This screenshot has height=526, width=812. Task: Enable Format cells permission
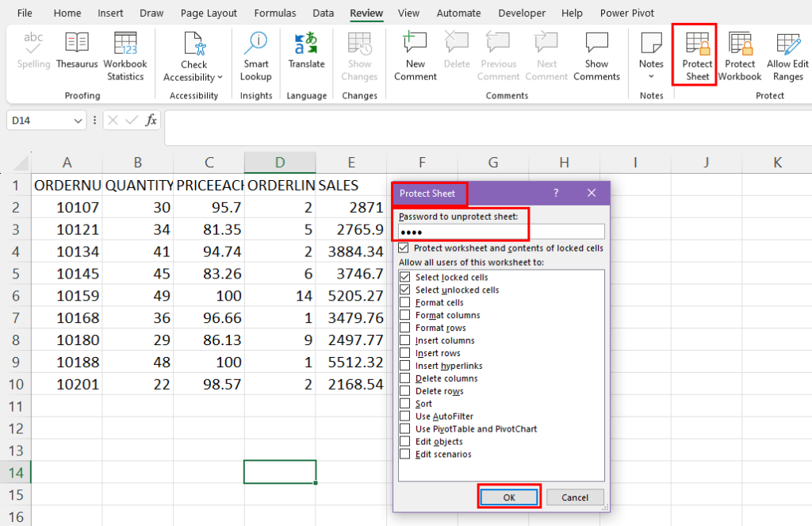pyautogui.click(x=405, y=301)
